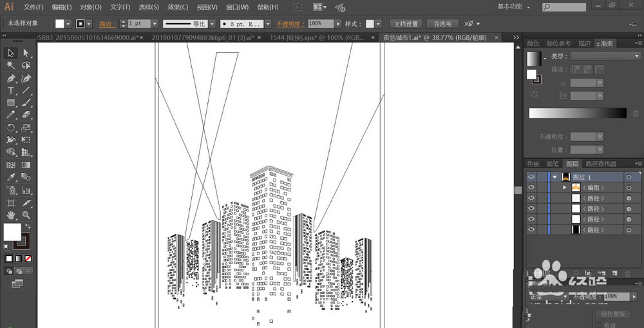644x328 pixels.
Task: Open the 正常 blend mode dropdown
Action: 548,296
